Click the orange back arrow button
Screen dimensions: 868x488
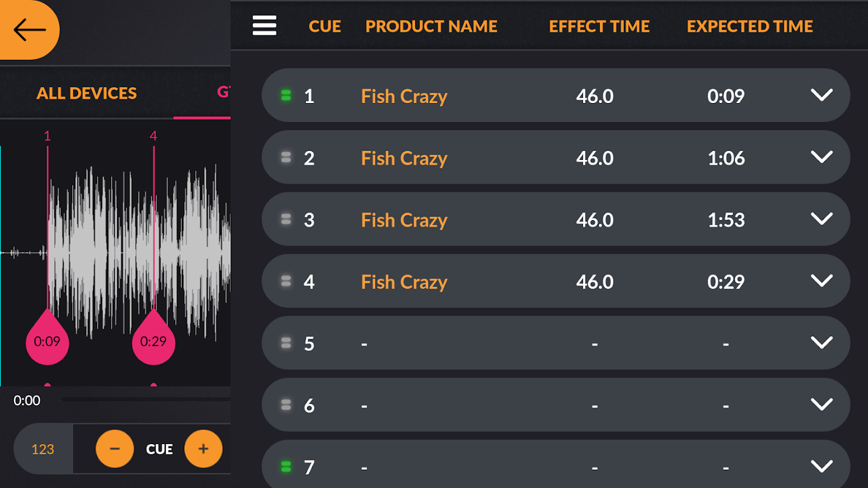(29, 29)
